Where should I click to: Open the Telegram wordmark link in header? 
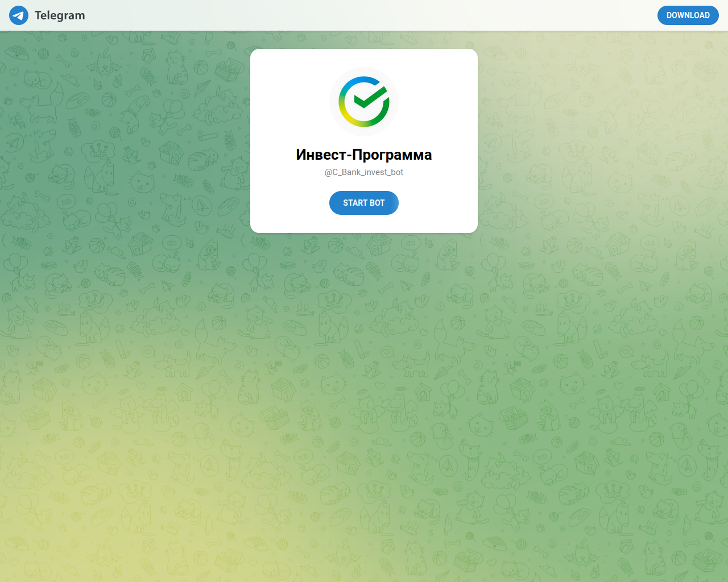coord(60,15)
